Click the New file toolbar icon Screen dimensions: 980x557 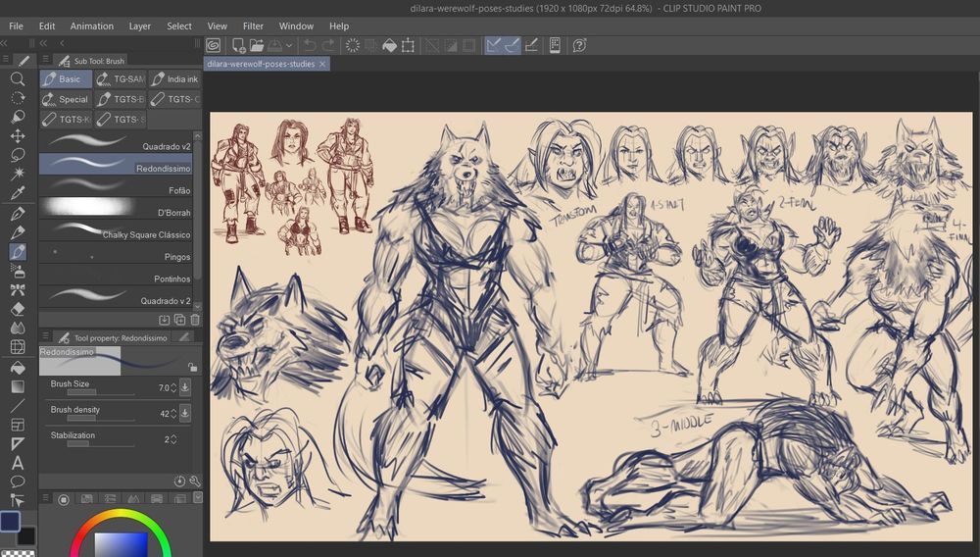point(238,45)
